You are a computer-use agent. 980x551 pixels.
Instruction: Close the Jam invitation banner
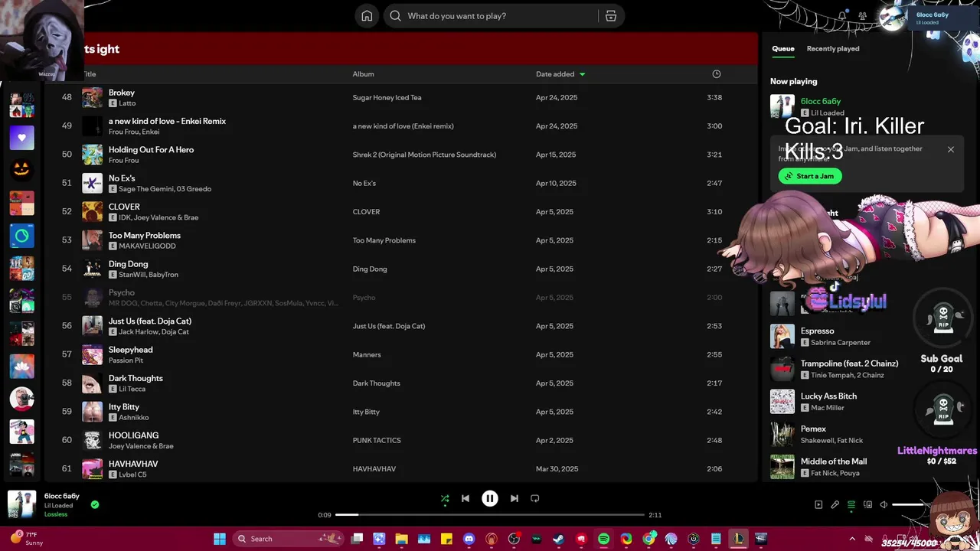pos(951,149)
